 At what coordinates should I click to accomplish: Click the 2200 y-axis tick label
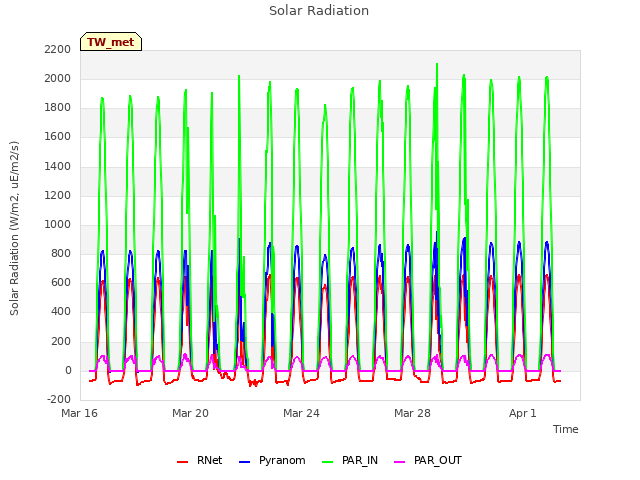[x=58, y=49]
